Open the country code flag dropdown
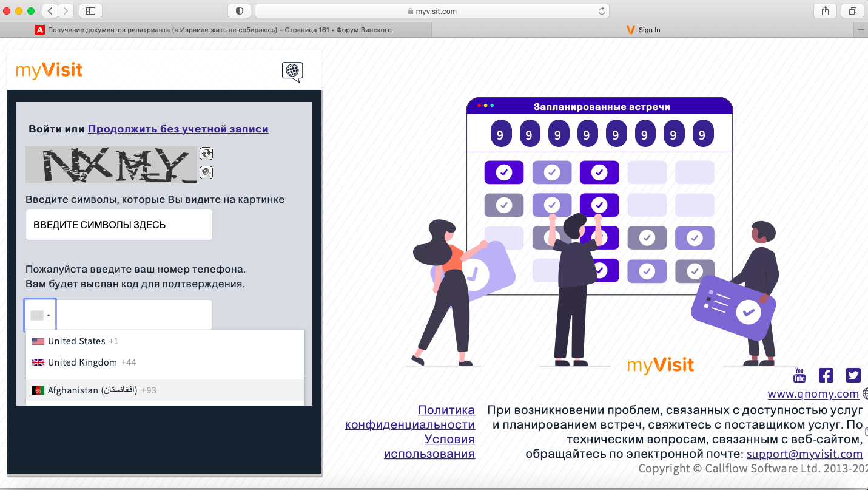Image resolution: width=868 pixels, height=490 pixels. coord(39,315)
